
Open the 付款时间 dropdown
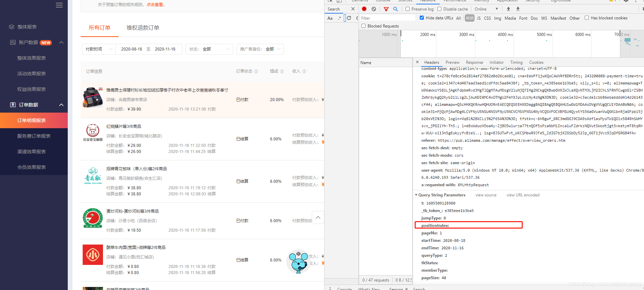pos(99,49)
